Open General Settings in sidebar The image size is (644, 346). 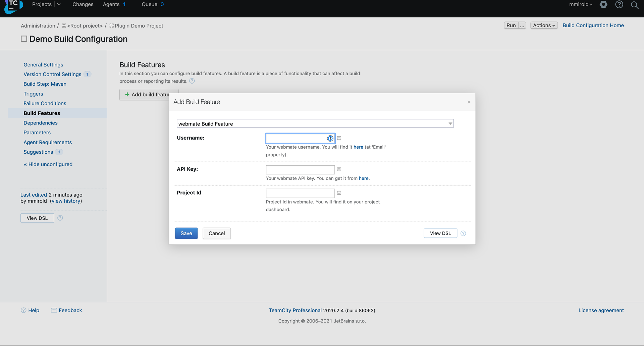pos(43,65)
